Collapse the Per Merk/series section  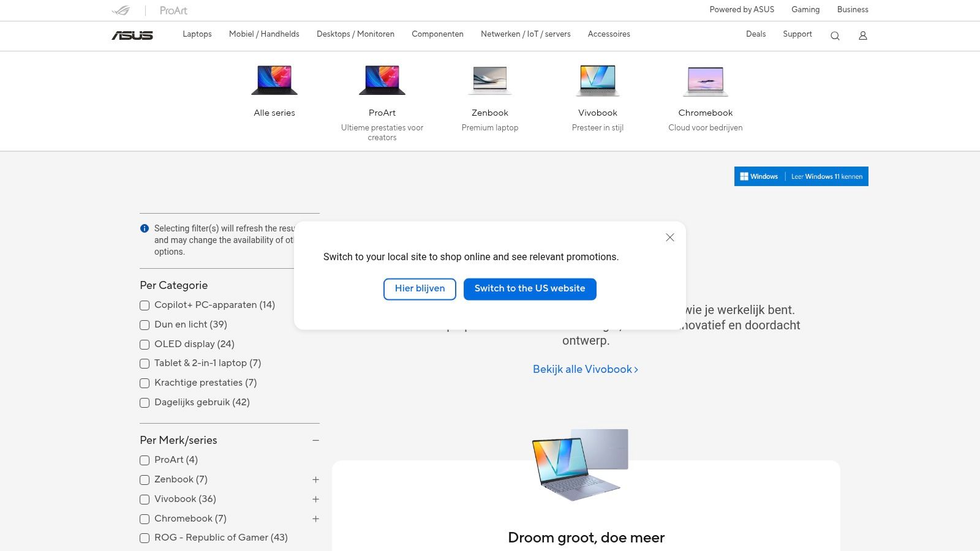coord(315,440)
